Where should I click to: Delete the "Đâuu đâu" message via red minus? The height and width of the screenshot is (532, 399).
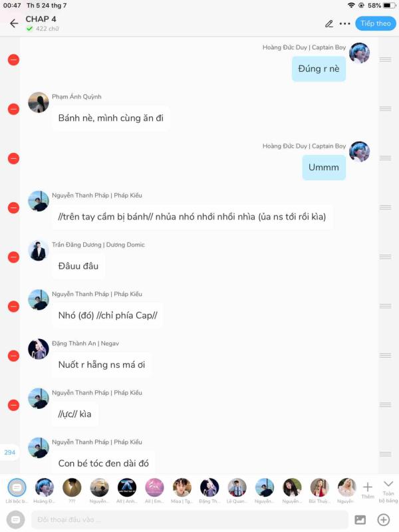(13, 257)
